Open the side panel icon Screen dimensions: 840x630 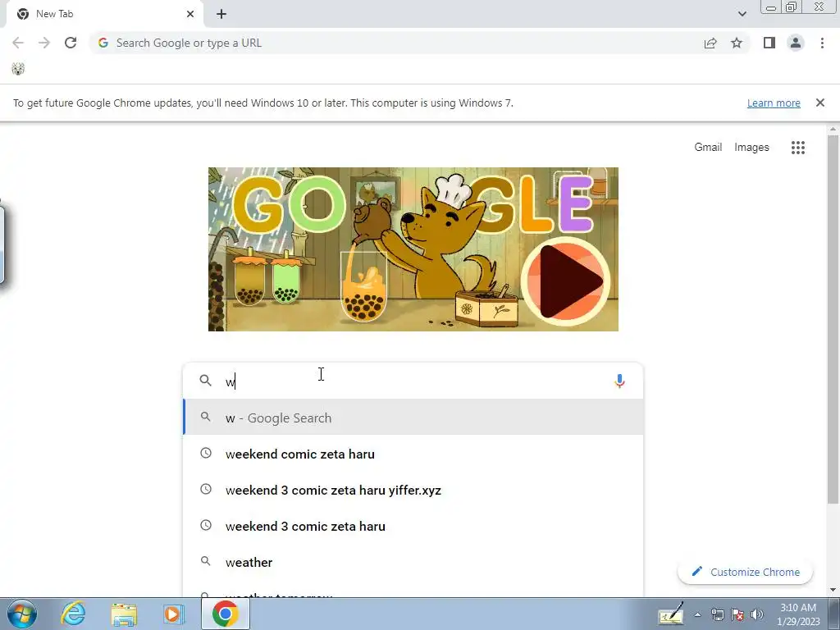click(x=769, y=43)
